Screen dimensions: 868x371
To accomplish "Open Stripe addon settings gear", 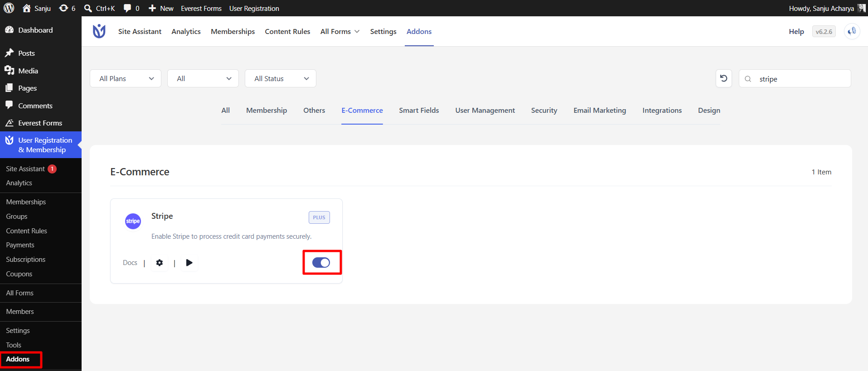I will point(160,263).
